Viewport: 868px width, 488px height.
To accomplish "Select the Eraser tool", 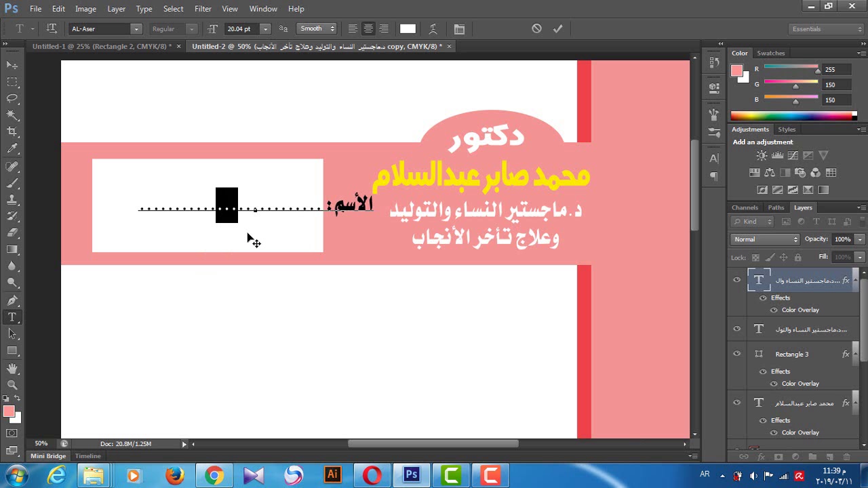I will (12, 232).
